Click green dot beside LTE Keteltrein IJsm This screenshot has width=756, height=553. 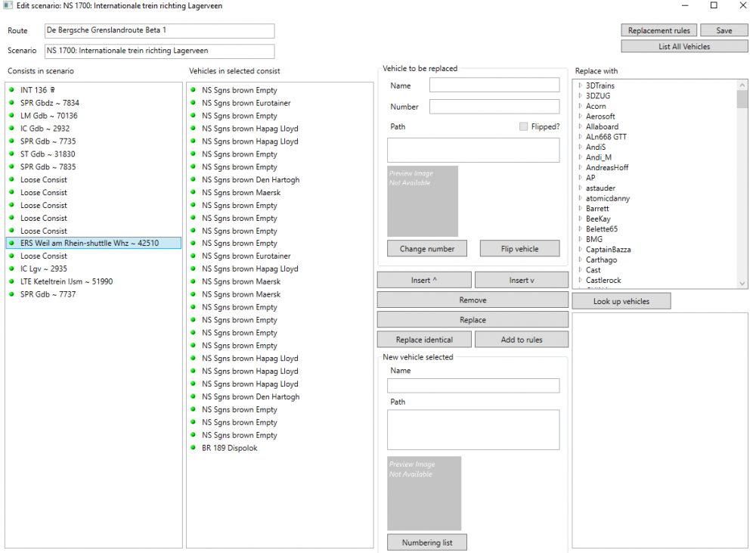(12, 281)
